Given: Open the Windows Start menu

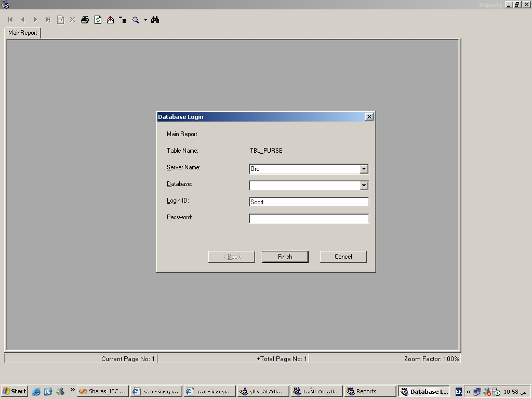Looking at the screenshot, I should click(x=15, y=391).
